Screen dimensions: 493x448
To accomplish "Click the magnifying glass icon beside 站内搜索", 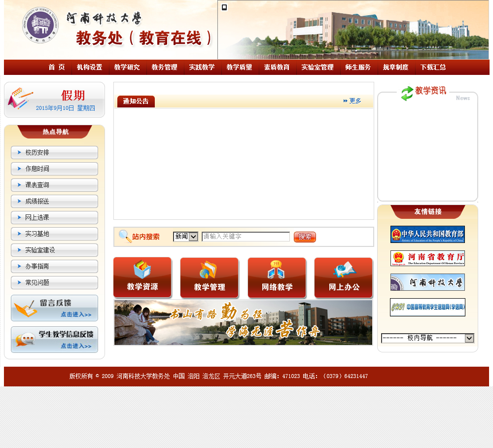I will click(125, 236).
